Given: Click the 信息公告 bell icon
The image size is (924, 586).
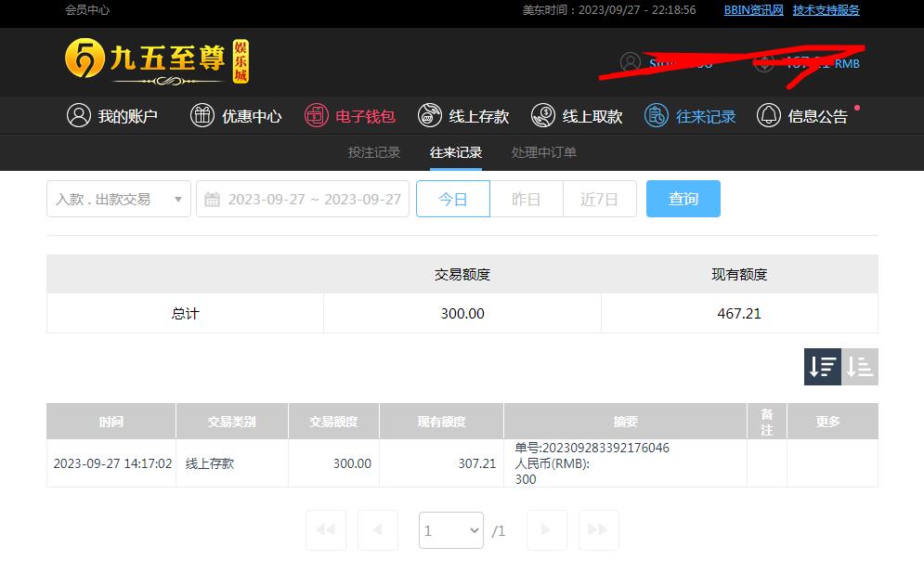Looking at the screenshot, I should tap(769, 115).
